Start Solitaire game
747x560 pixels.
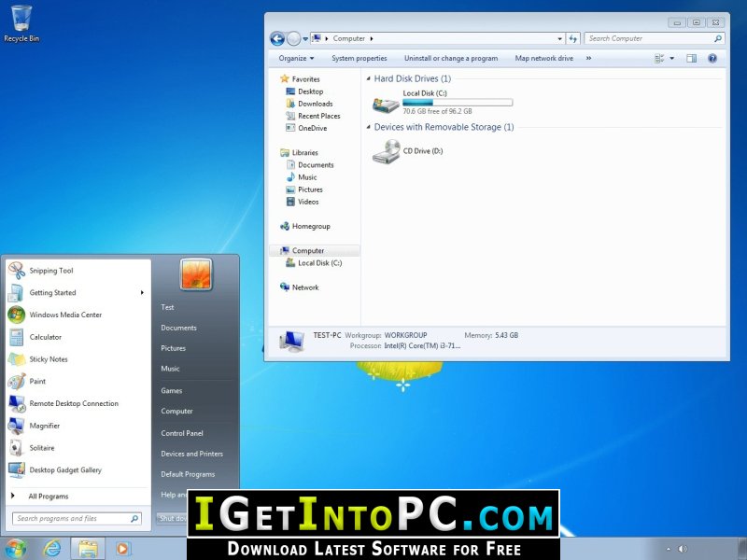tap(78, 448)
